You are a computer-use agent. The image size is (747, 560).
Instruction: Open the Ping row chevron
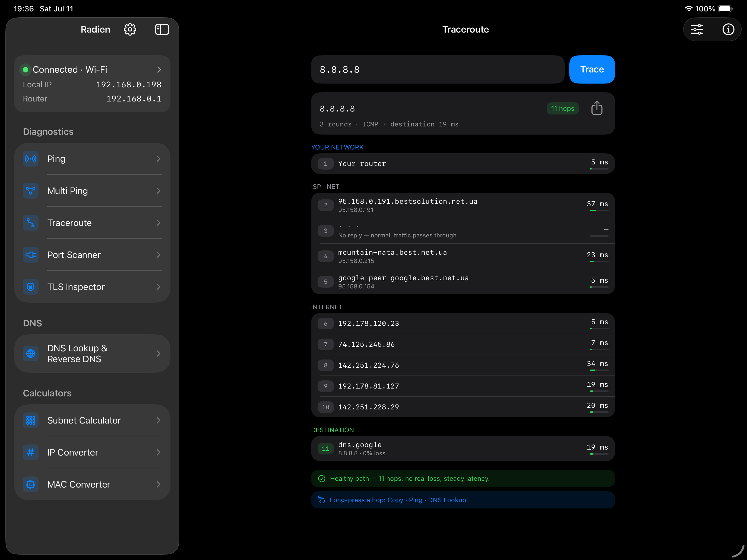[158, 159]
